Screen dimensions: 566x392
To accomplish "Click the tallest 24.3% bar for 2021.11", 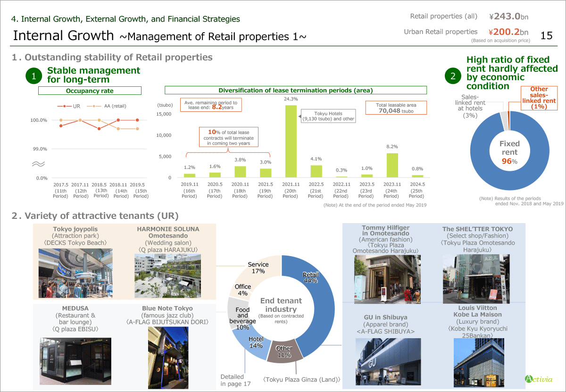I will click(x=291, y=141).
